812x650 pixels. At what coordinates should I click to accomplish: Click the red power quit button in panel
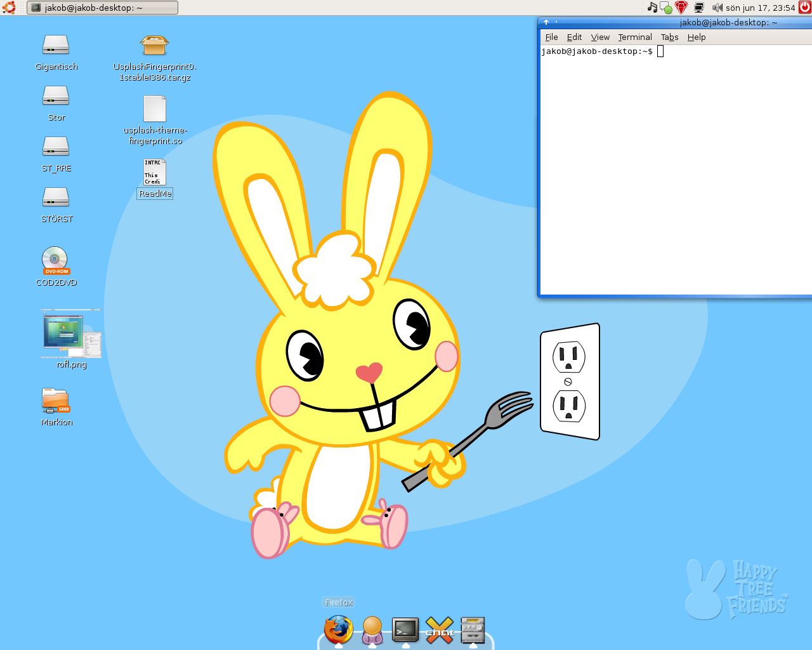[x=804, y=8]
